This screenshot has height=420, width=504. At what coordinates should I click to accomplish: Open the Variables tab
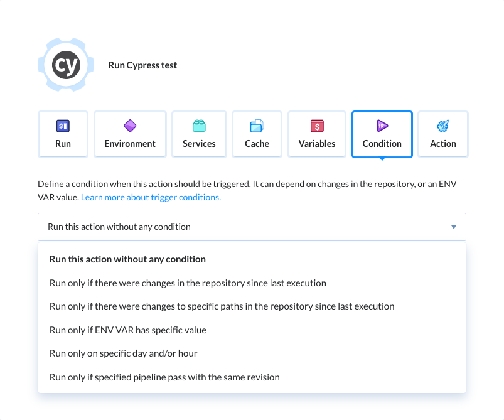point(317,134)
